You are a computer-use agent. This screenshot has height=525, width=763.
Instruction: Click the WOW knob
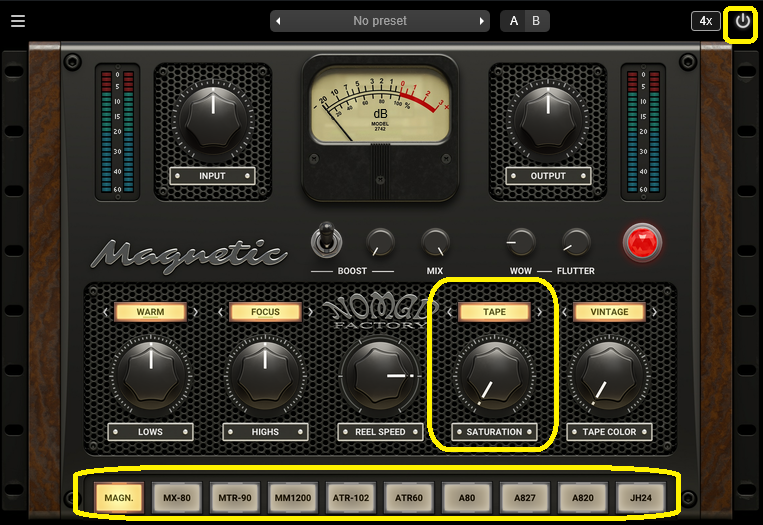click(x=521, y=242)
